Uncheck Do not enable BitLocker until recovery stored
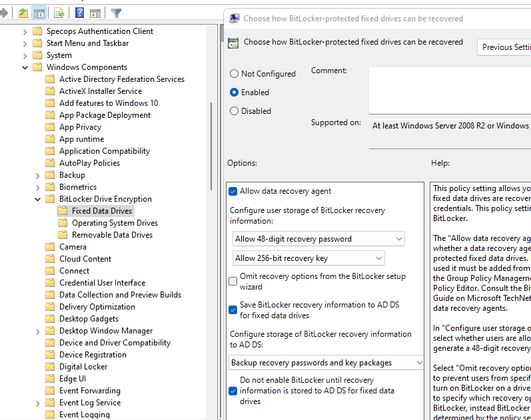Screen dimensions: 531x420 (233, 391)
